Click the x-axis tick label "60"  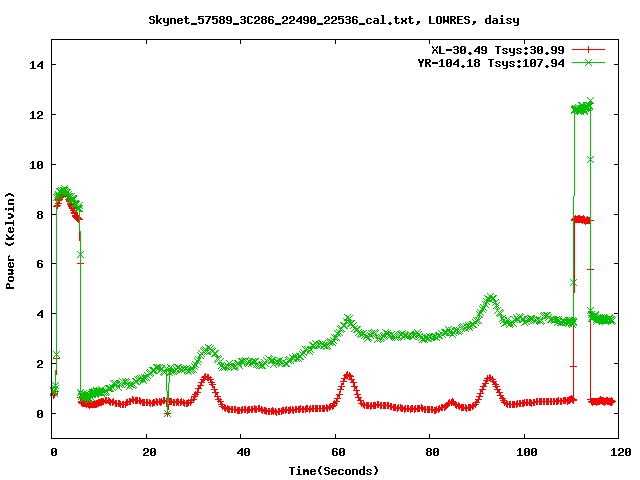click(x=338, y=452)
